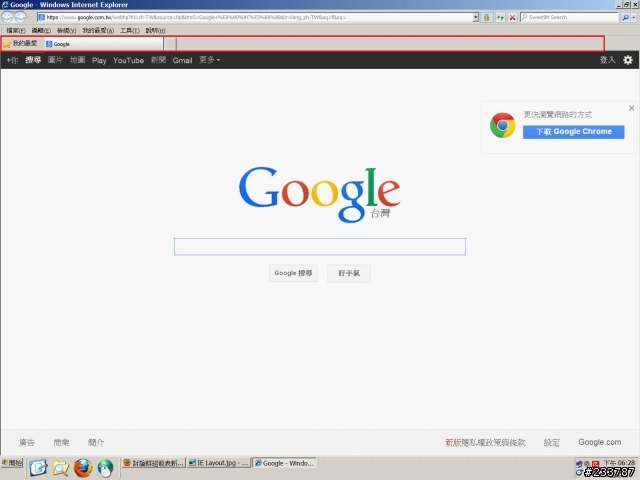Open the recent pages dropdown beside Forward
The width and height of the screenshot is (640, 480).
30,17
